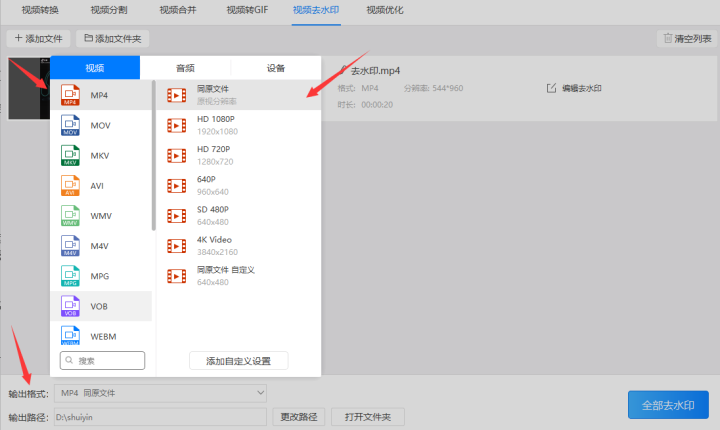
Task: Choose the MOV format icon
Action: point(70,125)
